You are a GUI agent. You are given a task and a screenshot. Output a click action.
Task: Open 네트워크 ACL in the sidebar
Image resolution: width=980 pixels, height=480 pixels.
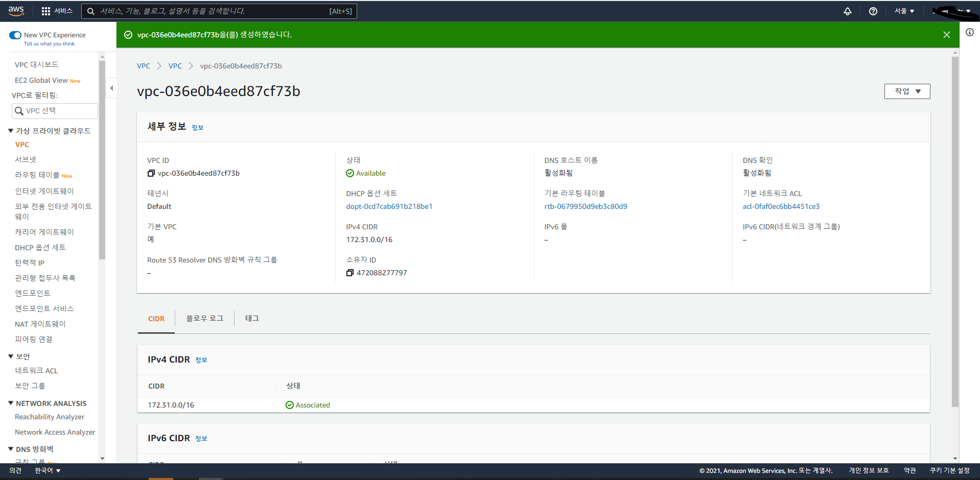(x=36, y=371)
